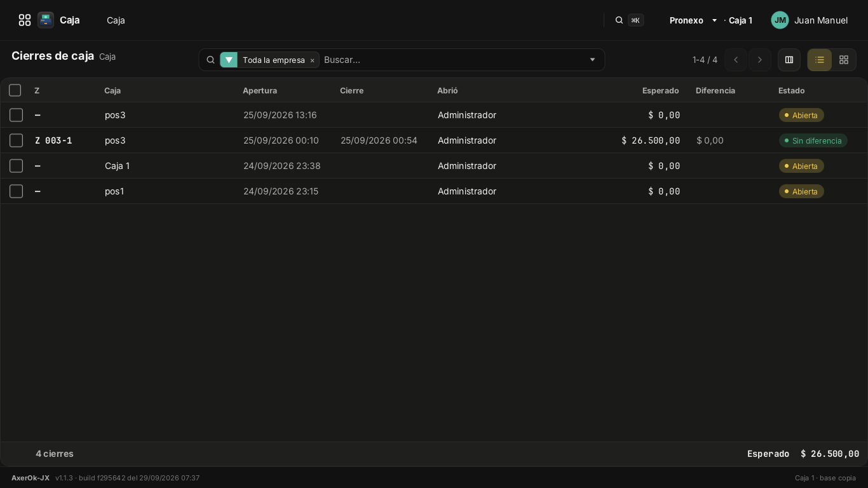Sort by the Diferencia column header
The height and width of the screenshot is (488, 868).
[x=715, y=90]
